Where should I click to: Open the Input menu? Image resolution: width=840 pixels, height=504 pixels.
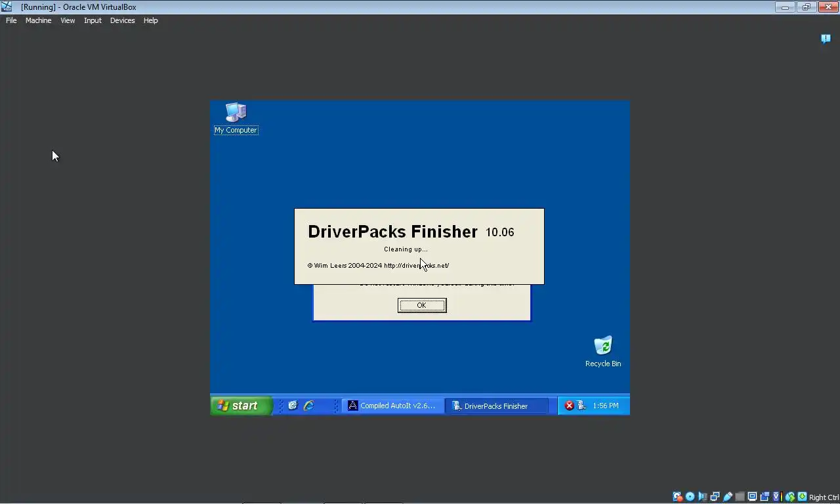93,20
